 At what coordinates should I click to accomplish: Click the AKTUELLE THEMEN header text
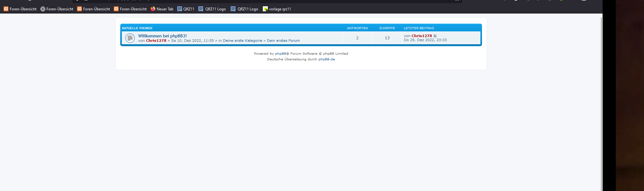click(x=137, y=28)
